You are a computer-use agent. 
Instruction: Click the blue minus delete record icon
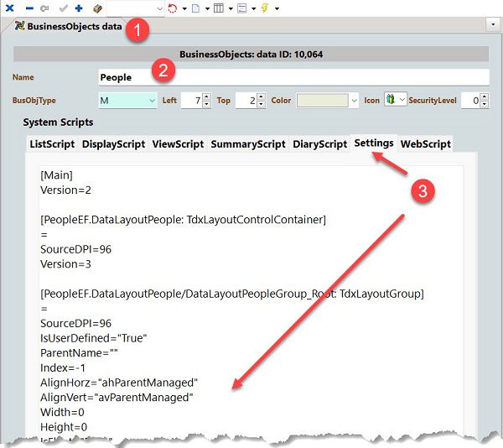click(x=29, y=8)
